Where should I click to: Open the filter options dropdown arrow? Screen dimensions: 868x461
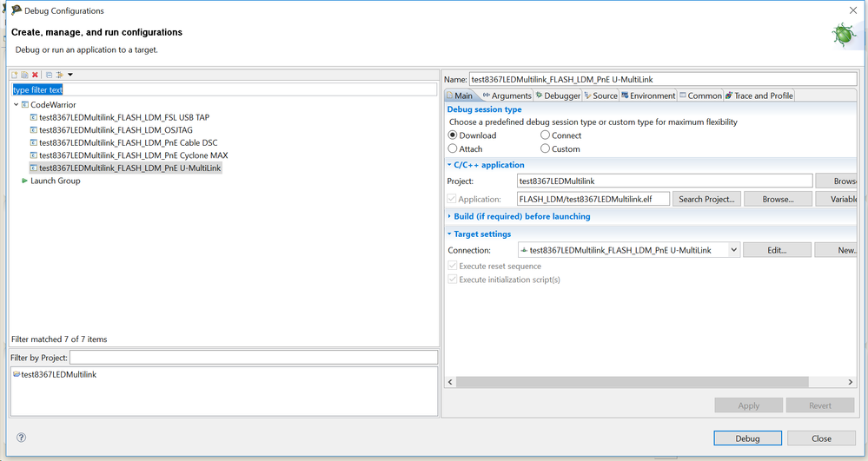[x=70, y=75]
